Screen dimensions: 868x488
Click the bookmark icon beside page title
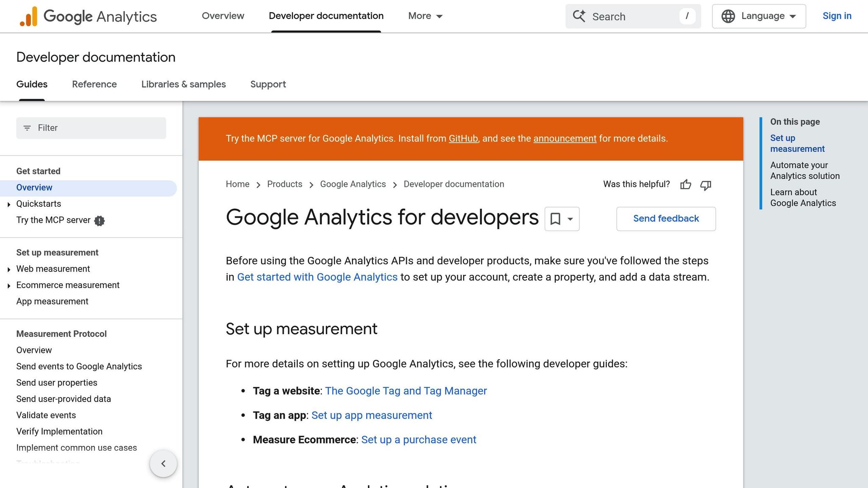point(555,219)
